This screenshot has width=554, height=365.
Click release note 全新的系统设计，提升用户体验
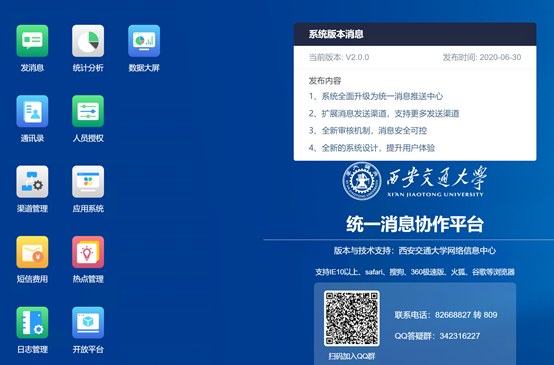click(x=372, y=148)
